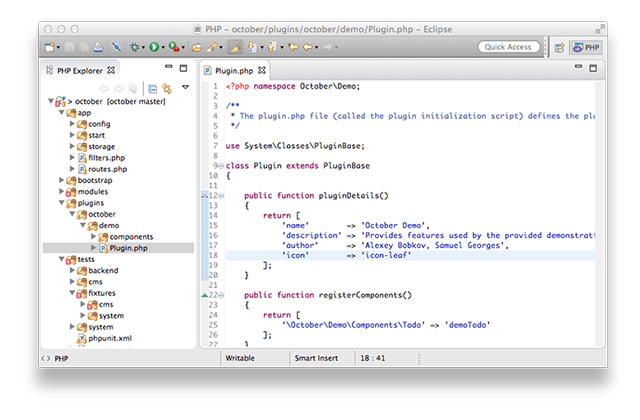
Task: Click the Debug bug icon
Action: coord(134,47)
